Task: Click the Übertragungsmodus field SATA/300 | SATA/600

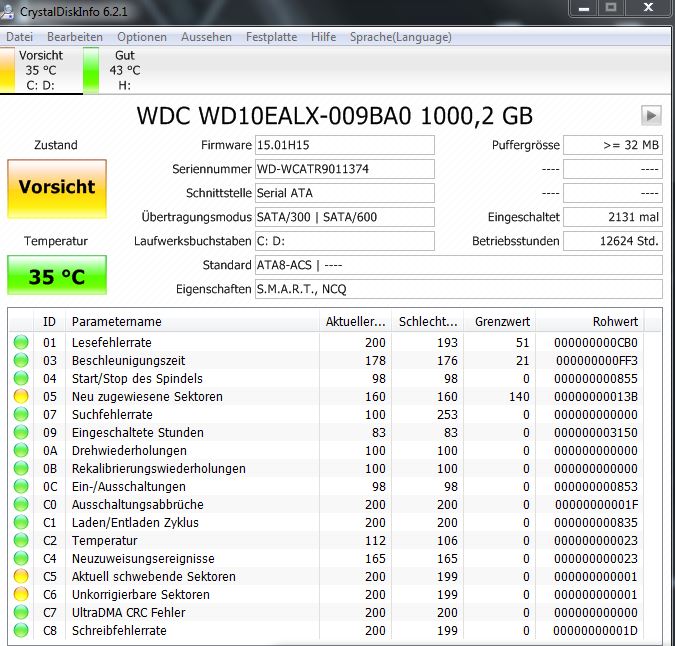Action: click(344, 217)
